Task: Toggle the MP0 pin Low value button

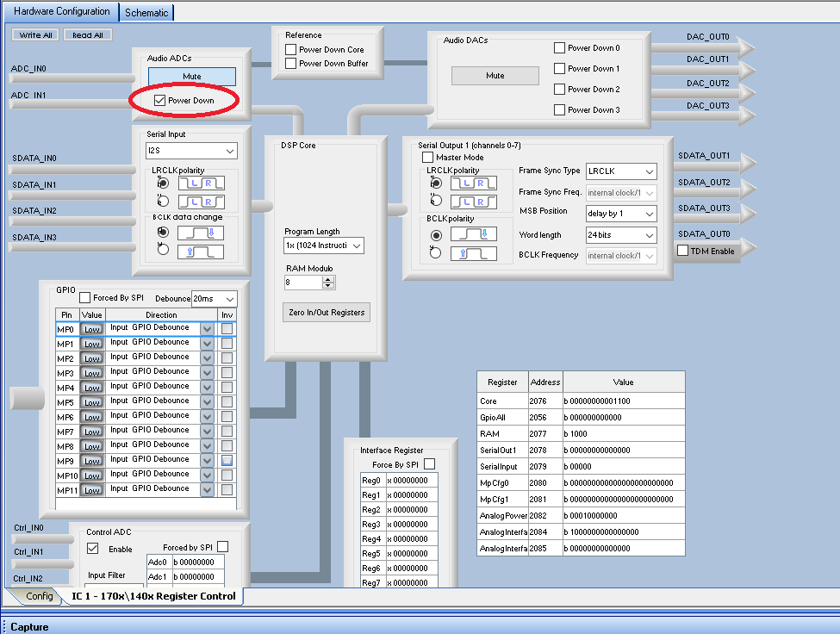Action: [91, 330]
